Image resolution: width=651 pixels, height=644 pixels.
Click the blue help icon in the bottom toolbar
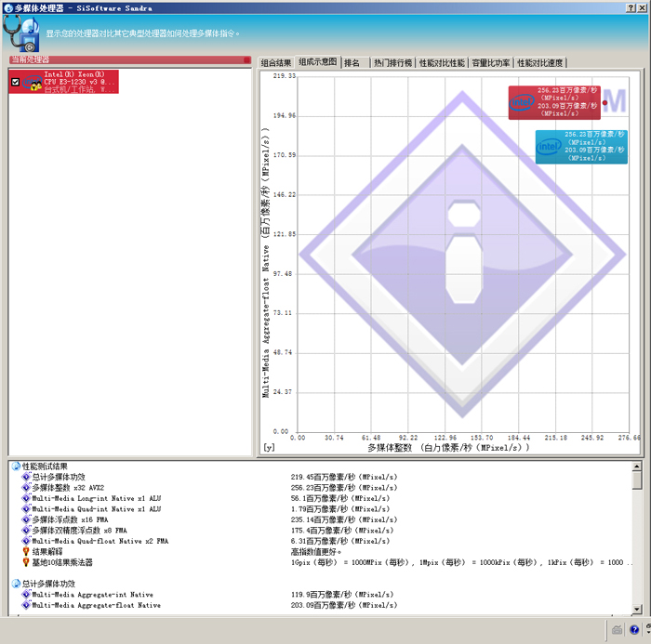pos(634,629)
